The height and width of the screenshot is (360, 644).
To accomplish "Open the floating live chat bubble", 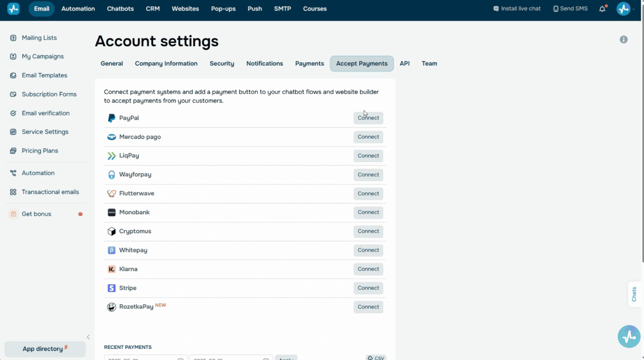I will point(629,336).
